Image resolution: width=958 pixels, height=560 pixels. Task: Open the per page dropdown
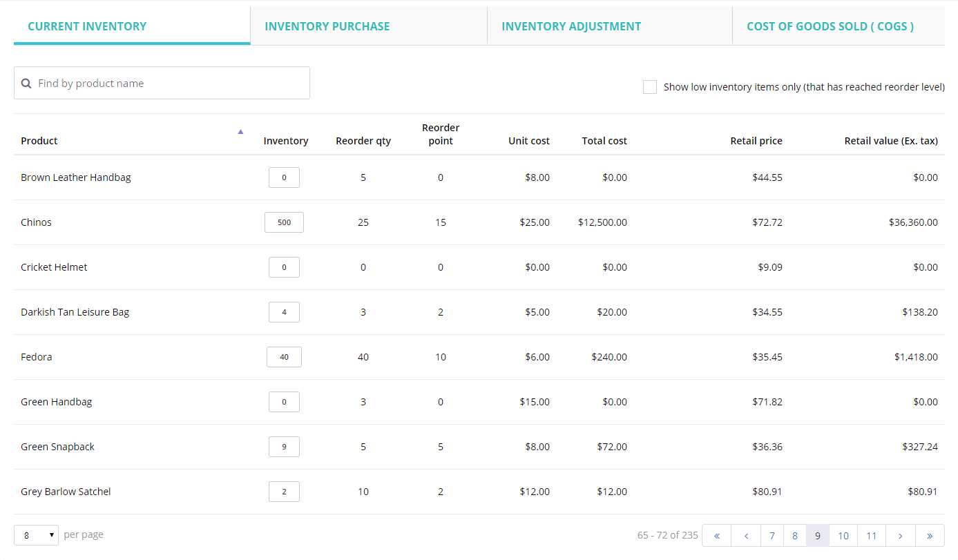pyautogui.click(x=36, y=535)
